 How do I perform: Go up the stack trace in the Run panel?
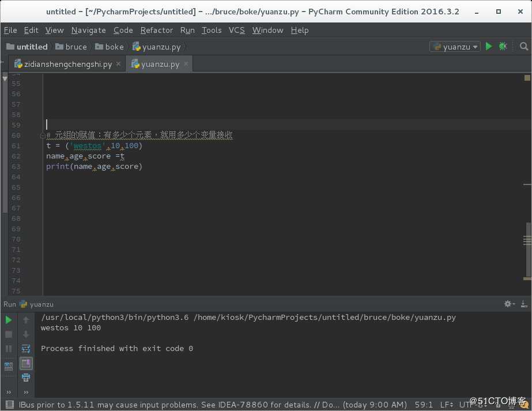26,320
